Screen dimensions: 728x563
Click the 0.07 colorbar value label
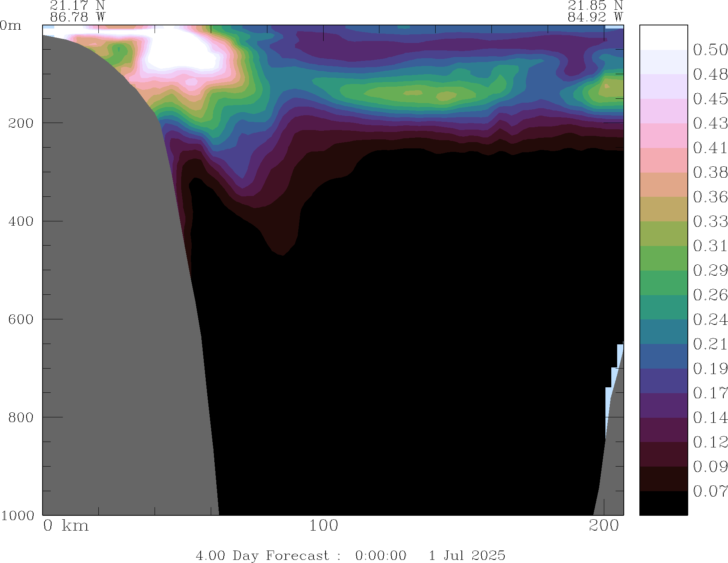point(710,491)
